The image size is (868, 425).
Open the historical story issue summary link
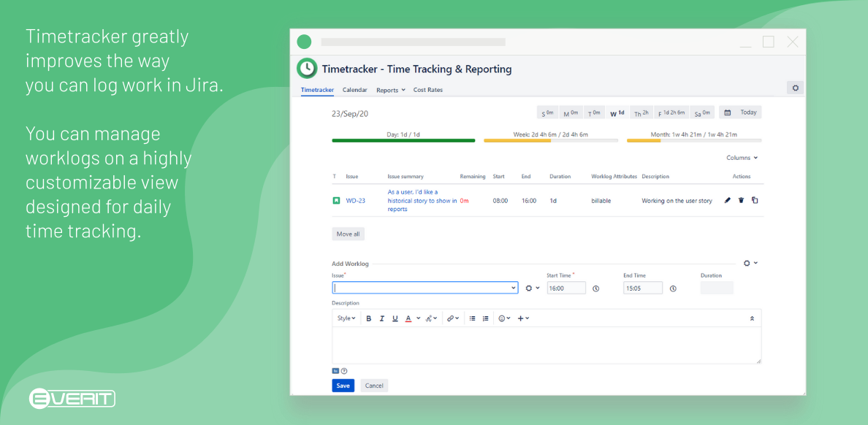pos(422,200)
